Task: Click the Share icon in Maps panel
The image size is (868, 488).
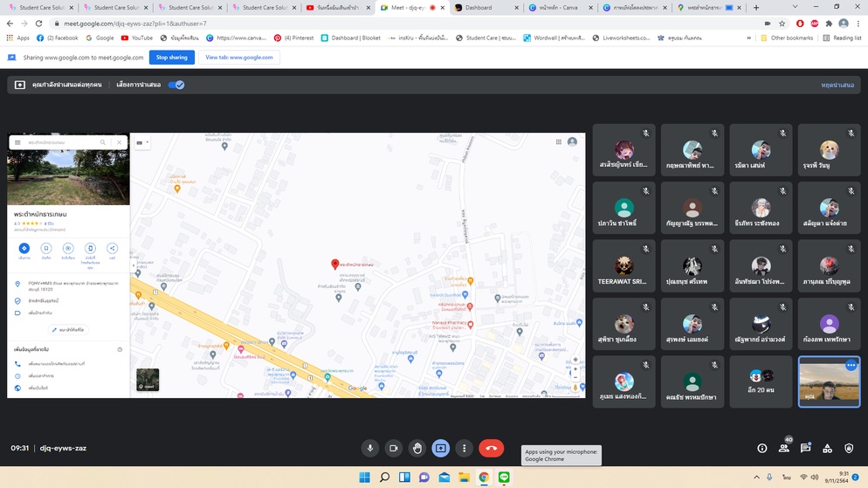Action: [x=112, y=249]
